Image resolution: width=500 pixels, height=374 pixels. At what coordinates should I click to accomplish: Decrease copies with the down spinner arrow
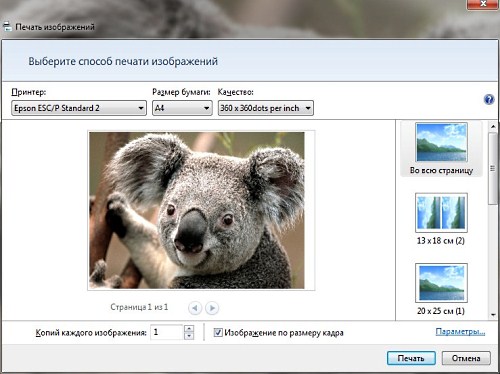tap(189, 336)
